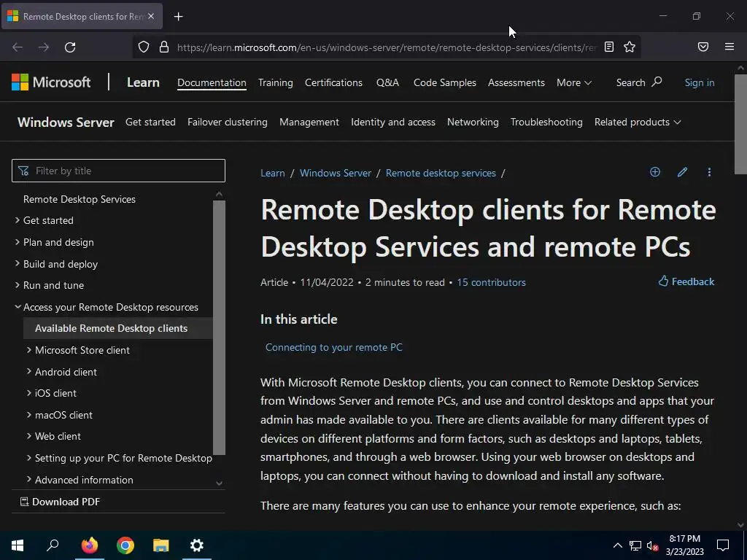The image size is (747, 560).
Task: Bookmark this page with the star
Action: pos(630,47)
